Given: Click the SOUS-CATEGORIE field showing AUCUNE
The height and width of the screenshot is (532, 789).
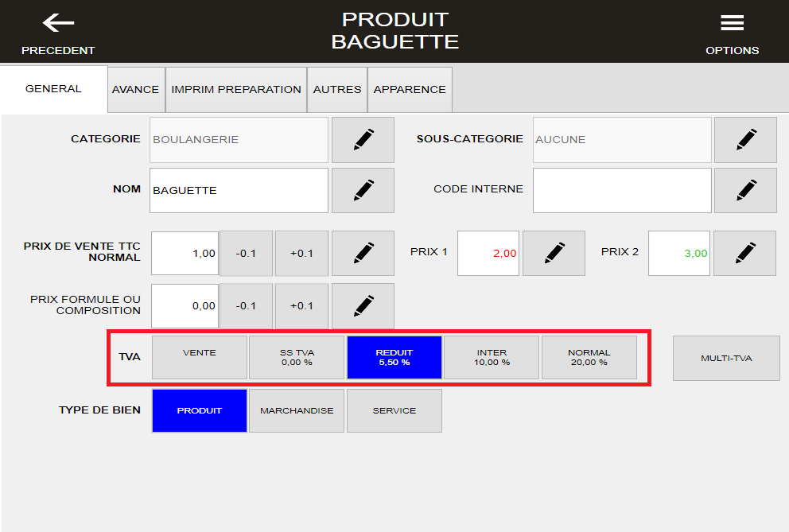Looking at the screenshot, I should (622, 140).
